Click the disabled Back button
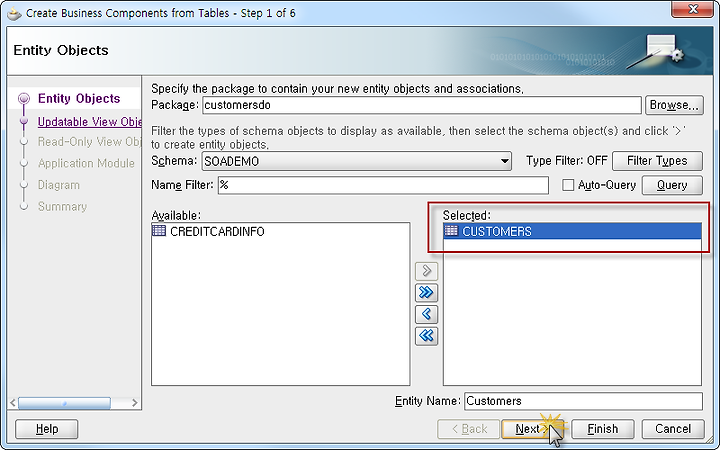This screenshot has height=450, width=720. click(x=468, y=429)
